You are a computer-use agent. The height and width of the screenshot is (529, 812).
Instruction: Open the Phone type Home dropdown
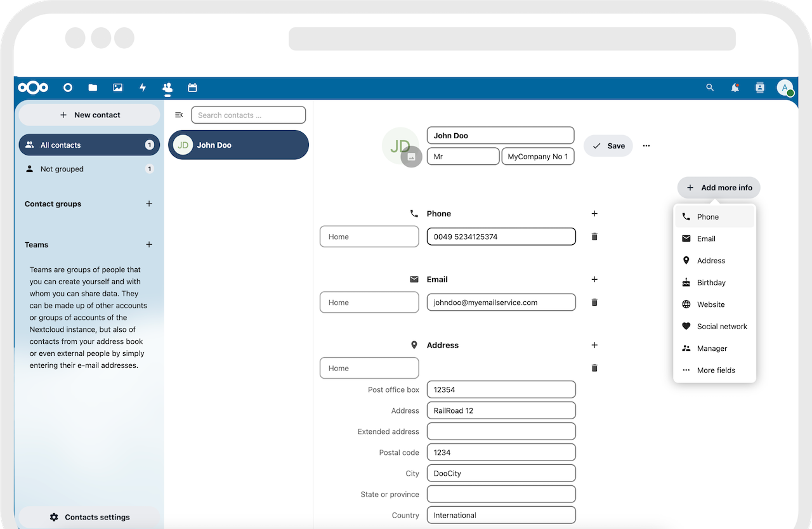click(369, 237)
